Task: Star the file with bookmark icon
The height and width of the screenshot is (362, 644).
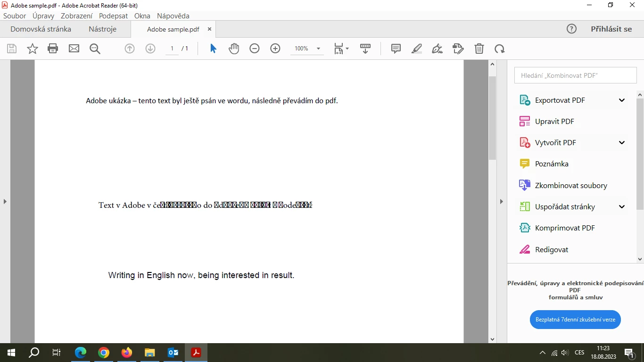Action: click(33, 49)
